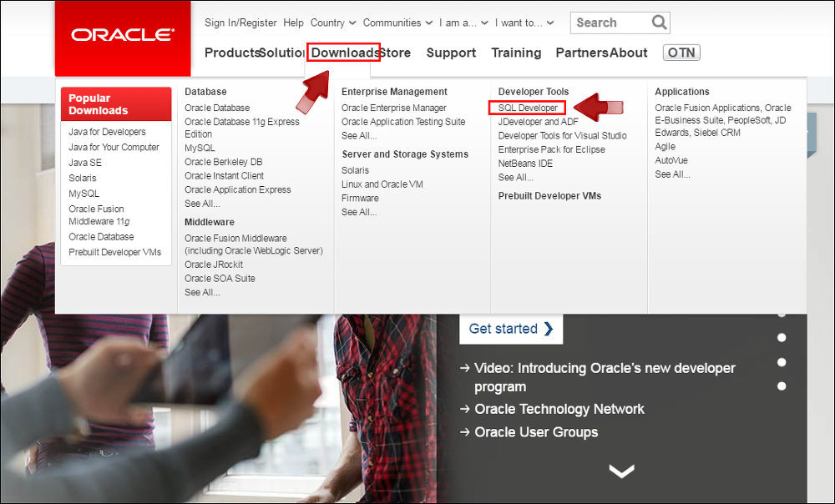Click See All under Developer Tools
The width and height of the screenshot is (835, 504).
pyautogui.click(x=515, y=177)
